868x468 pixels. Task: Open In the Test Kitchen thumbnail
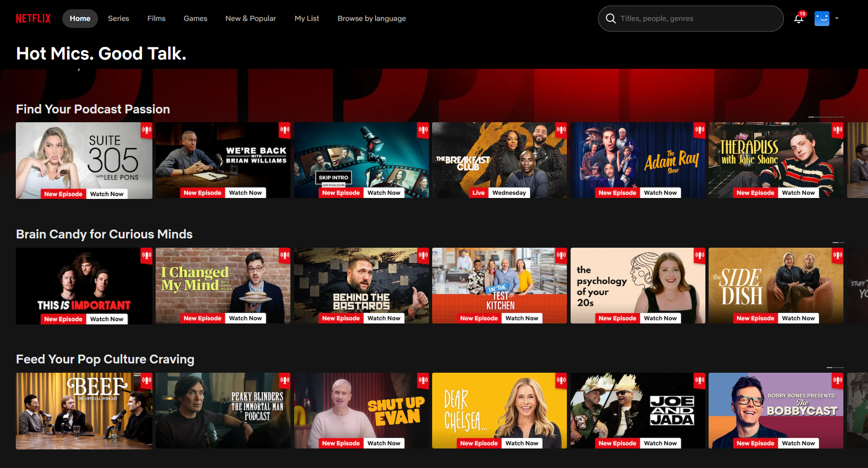[500, 285]
